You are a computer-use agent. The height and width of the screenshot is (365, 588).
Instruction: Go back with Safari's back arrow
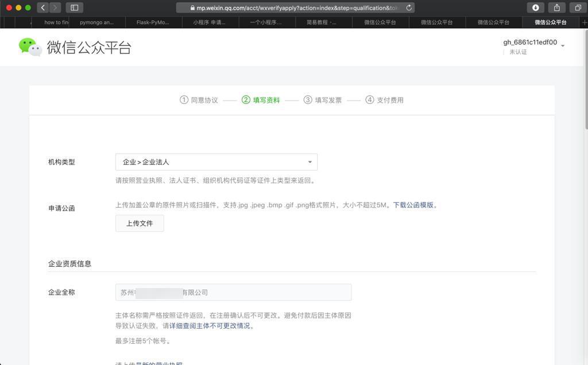pyautogui.click(x=42, y=7)
